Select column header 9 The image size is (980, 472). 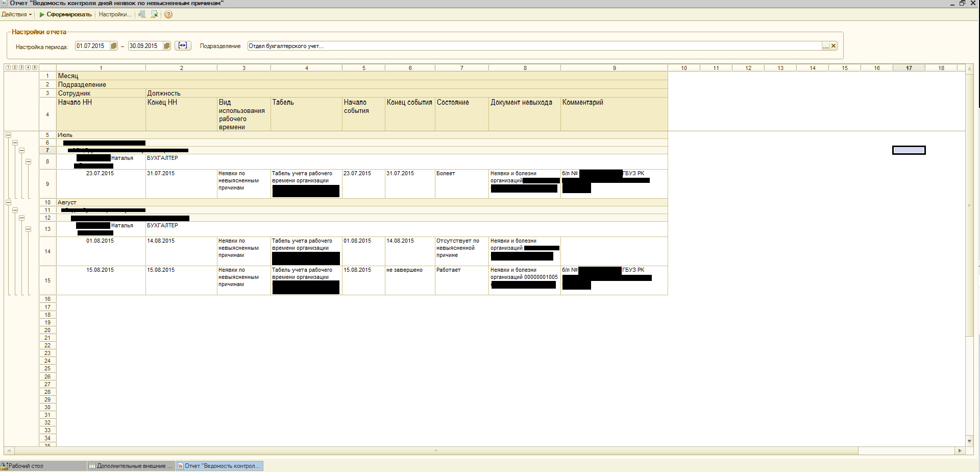point(615,68)
